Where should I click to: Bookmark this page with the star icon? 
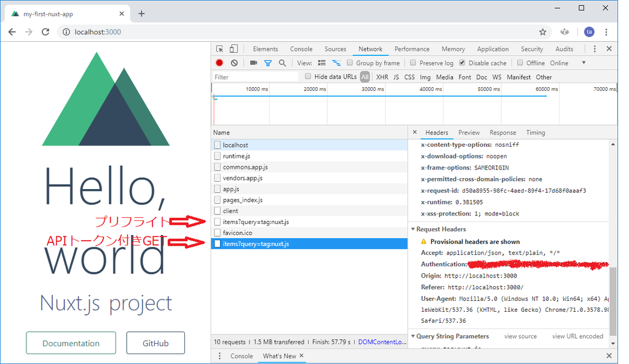[543, 32]
